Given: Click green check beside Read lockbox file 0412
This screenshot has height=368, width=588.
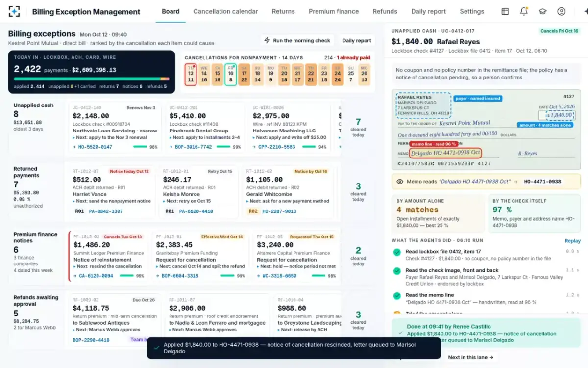Looking at the screenshot, I should pos(397,252).
